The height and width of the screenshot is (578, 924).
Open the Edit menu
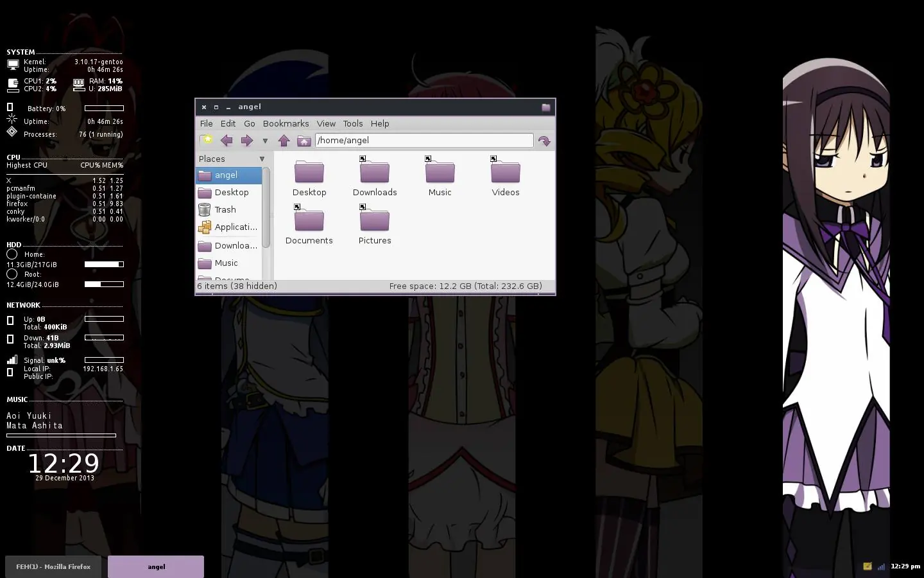pyautogui.click(x=228, y=124)
